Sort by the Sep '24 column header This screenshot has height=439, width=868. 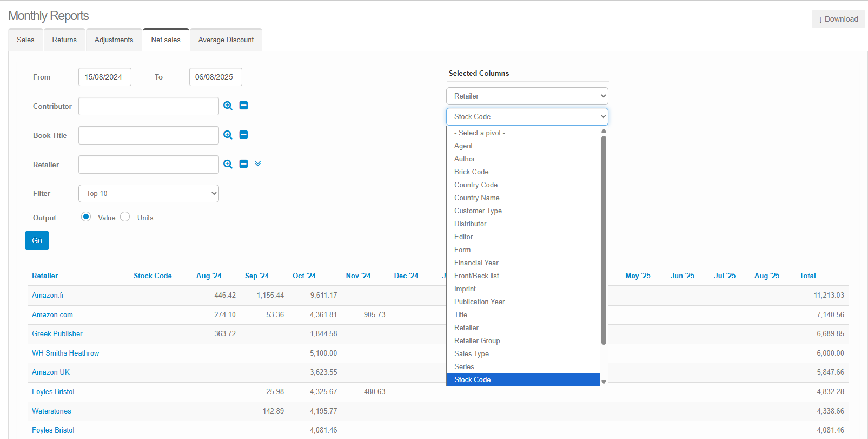[x=257, y=276]
